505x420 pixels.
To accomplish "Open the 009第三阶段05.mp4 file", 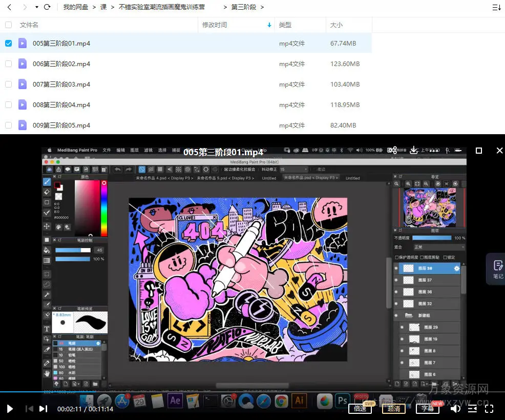I will click(x=61, y=125).
